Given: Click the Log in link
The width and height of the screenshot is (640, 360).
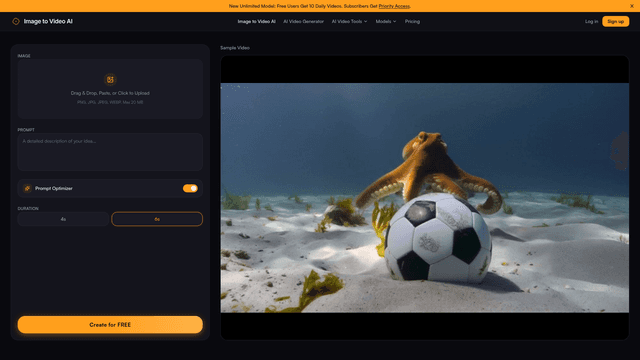Looking at the screenshot, I should (591, 21).
